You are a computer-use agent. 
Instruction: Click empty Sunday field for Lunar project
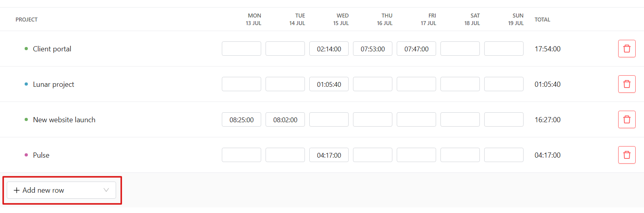[504, 84]
